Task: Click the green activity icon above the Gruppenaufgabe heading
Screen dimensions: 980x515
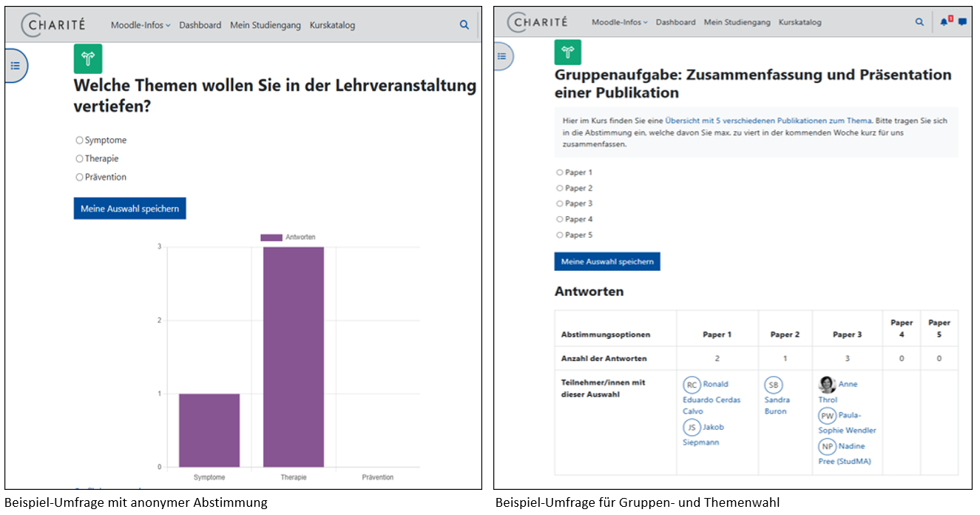Action: 568,53
